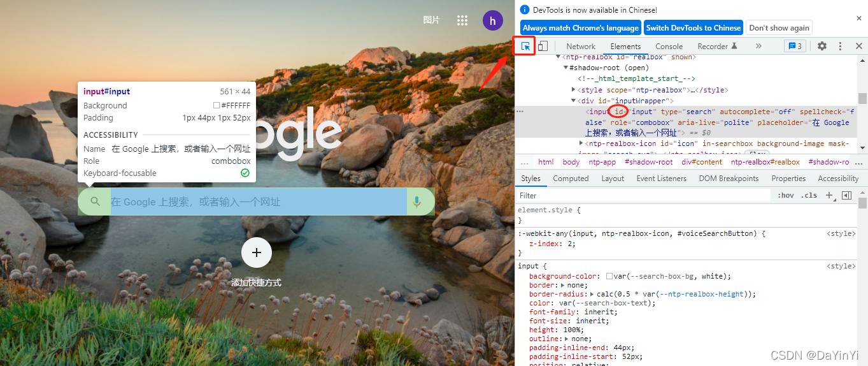
Task: Collapse the ntp-realbox element node
Action: 559,57
